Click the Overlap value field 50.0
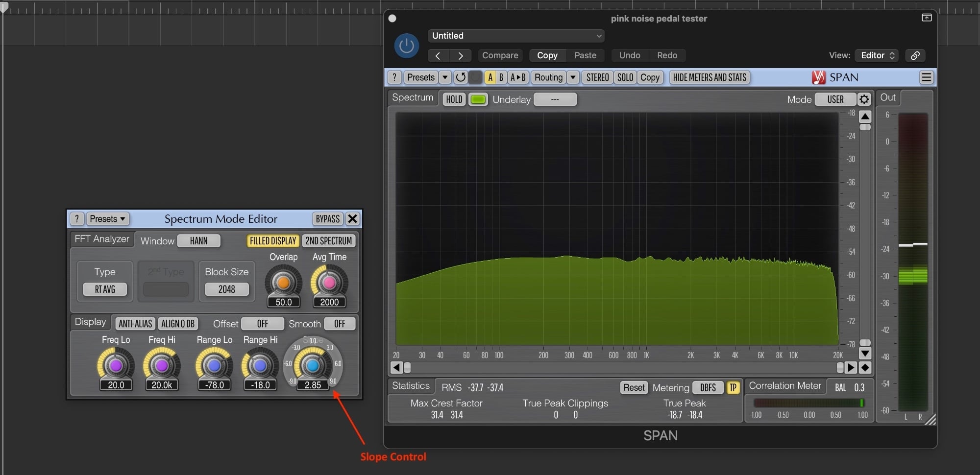980x475 pixels. tap(283, 303)
